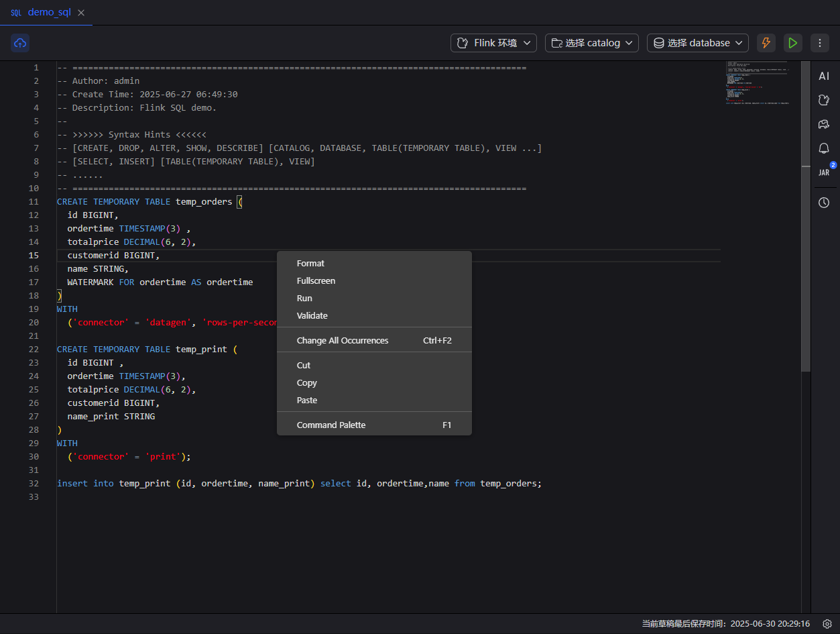The height and width of the screenshot is (634, 840).
Task: Select Validate in the context menu
Action: (312, 316)
